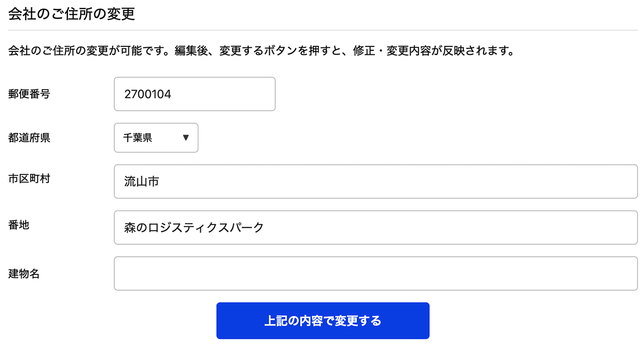Click the prefecture combo box showing 千葉県

(156, 137)
